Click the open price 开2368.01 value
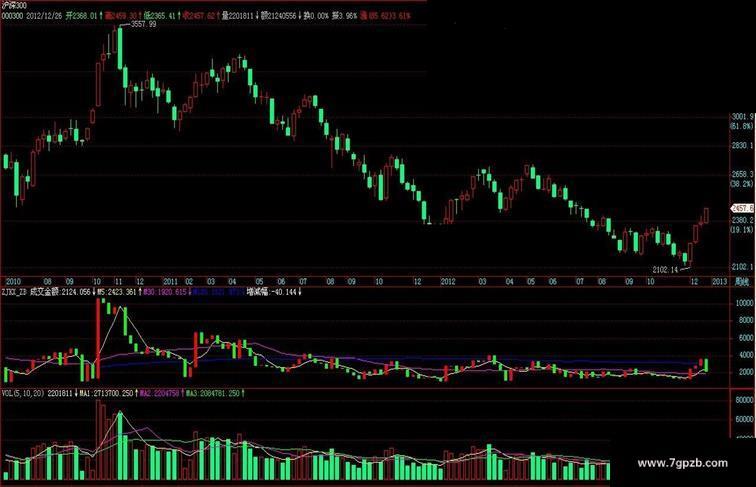This screenshot has height=487, width=756. coord(81,16)
